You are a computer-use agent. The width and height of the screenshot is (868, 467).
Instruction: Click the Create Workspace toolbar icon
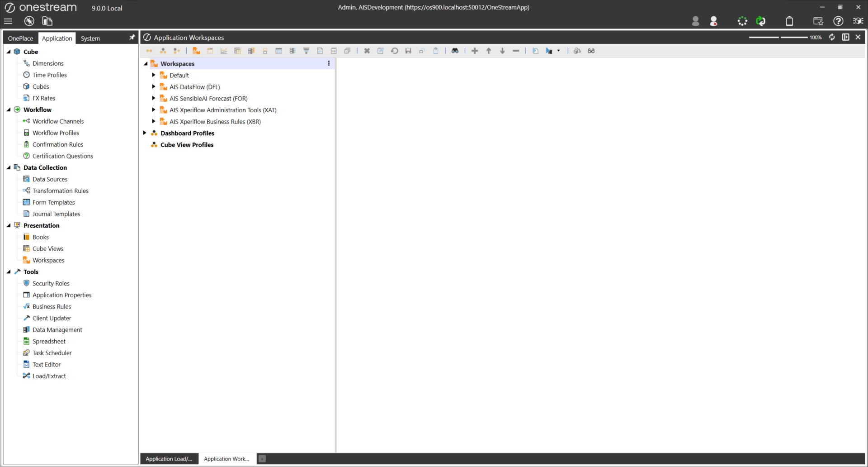pyautogui.click(x=196, y=51)
